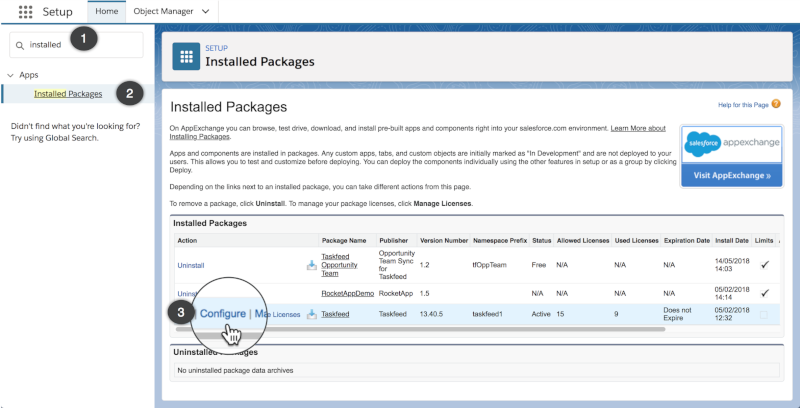Click the tfOppTeam namespace cell
This screenshot has width=800, height=408.
(x=489, y=265)
